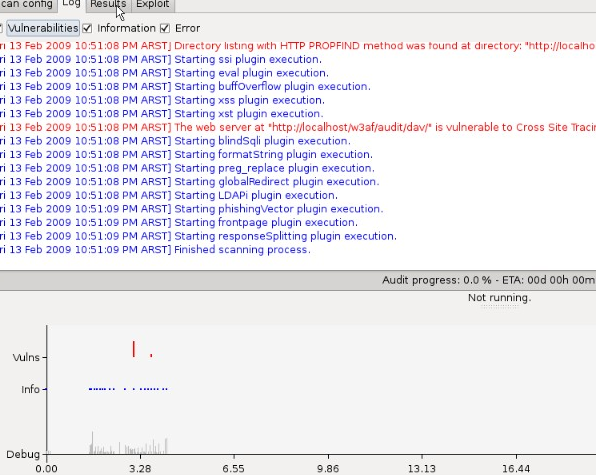
Task: Select the 'Starting buffOverflow plugin execution' line
Action: tap(185, 87)
